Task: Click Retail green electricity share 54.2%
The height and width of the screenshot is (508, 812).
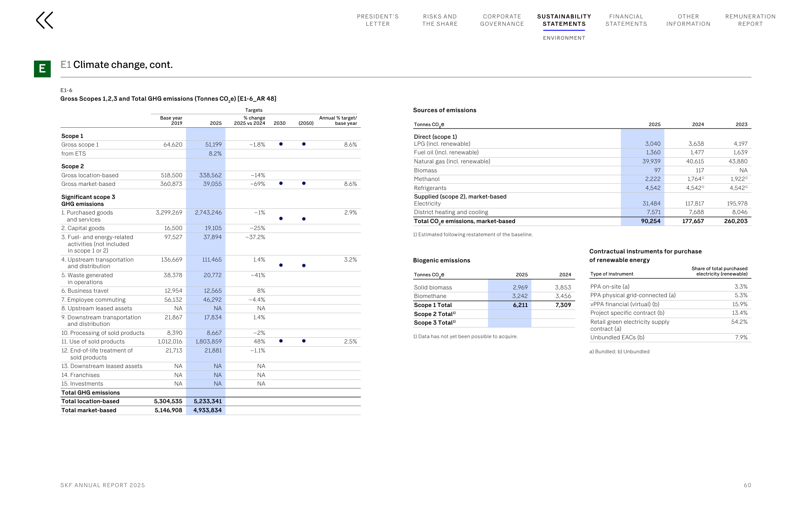Action: click(x=739, y=322)
